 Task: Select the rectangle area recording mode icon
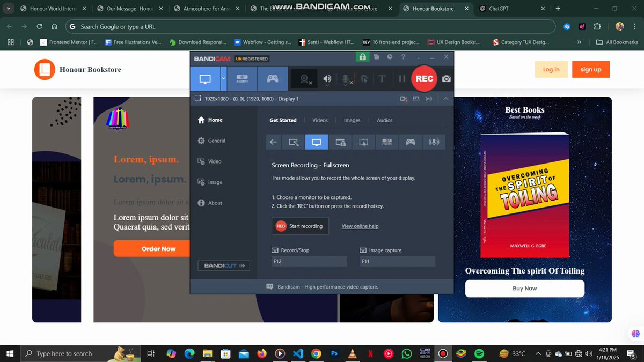[x=293, y=142]
